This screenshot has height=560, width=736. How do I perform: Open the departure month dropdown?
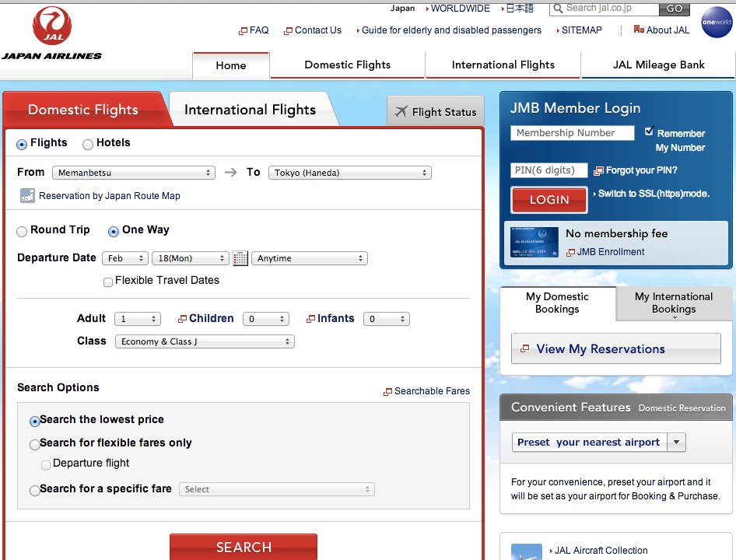(124, 258)
